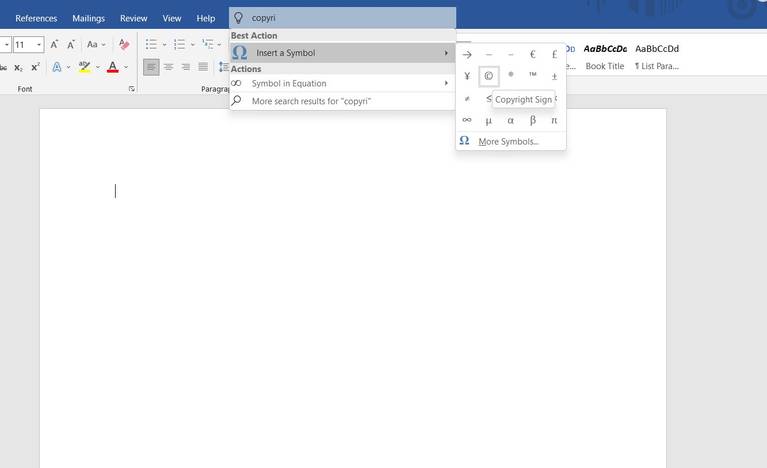Insert the Yen currency symbol
Viewport: 767px width, 468px height.
tap(467, 76)
